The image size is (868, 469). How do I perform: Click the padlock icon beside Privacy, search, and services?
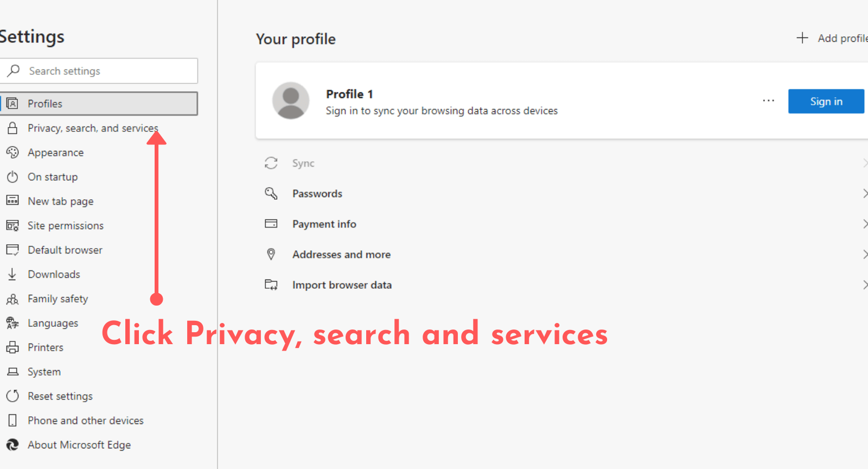point(12,128)
